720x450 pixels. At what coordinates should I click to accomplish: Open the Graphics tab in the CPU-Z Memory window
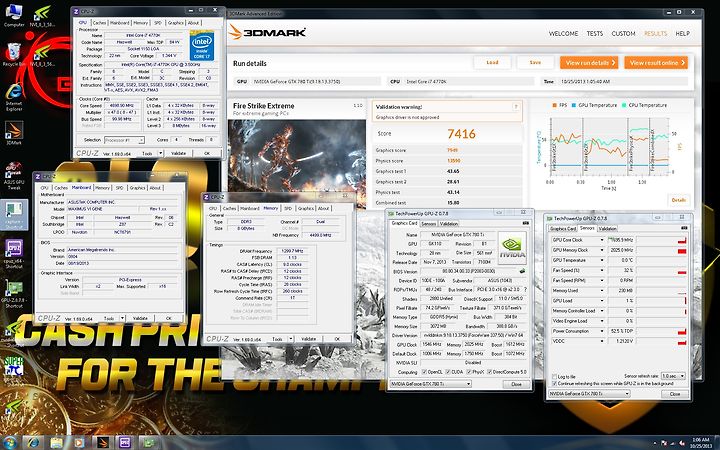[306, 208]
